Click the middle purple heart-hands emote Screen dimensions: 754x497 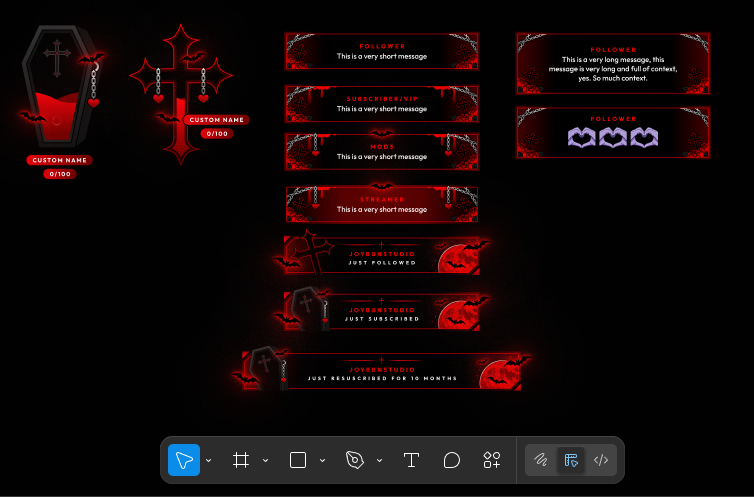click(x=613, y=137)
